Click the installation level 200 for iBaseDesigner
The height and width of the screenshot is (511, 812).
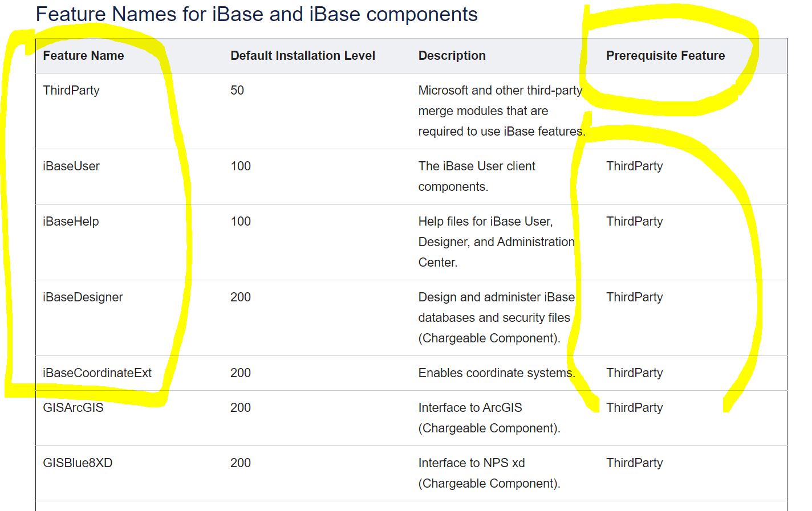pos(241,297)
